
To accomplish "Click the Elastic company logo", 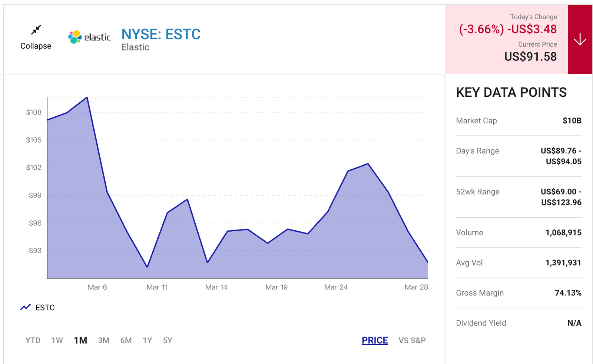I will [x=89, y=37].
